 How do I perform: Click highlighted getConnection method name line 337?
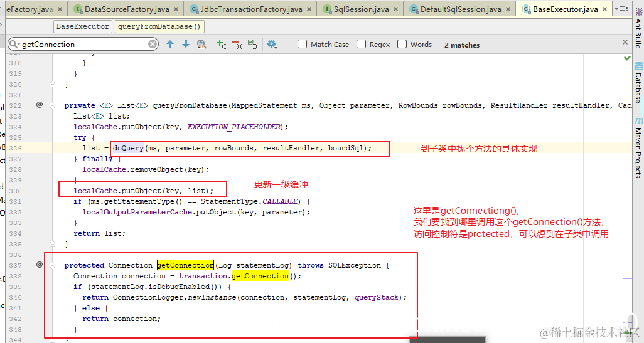click(185, 265)
